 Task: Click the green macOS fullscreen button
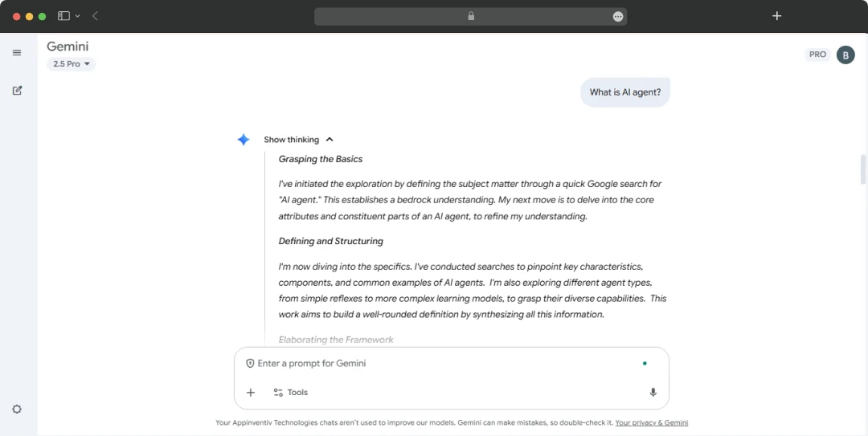pyautogui.click(x=42, y=17)
